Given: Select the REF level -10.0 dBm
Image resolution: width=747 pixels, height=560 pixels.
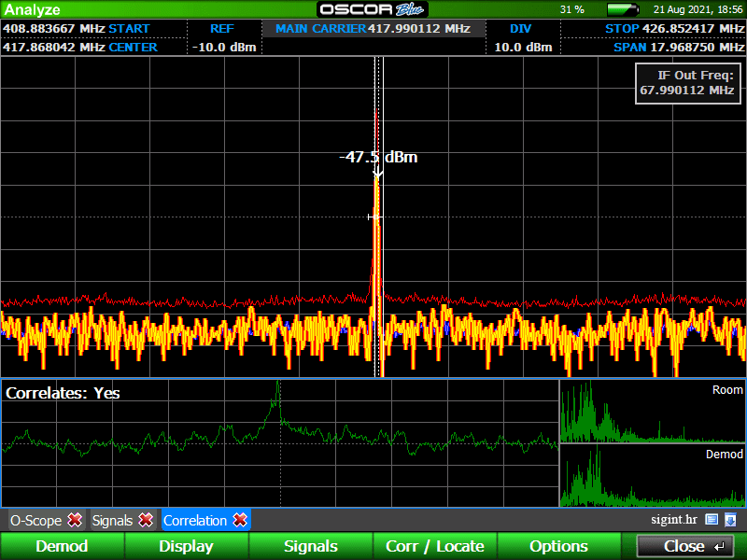Looking at the screenshot, I should (224, 38).
